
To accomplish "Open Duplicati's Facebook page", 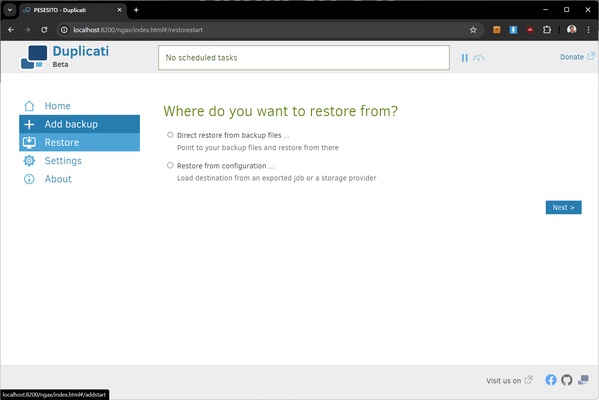I will 551,380.
